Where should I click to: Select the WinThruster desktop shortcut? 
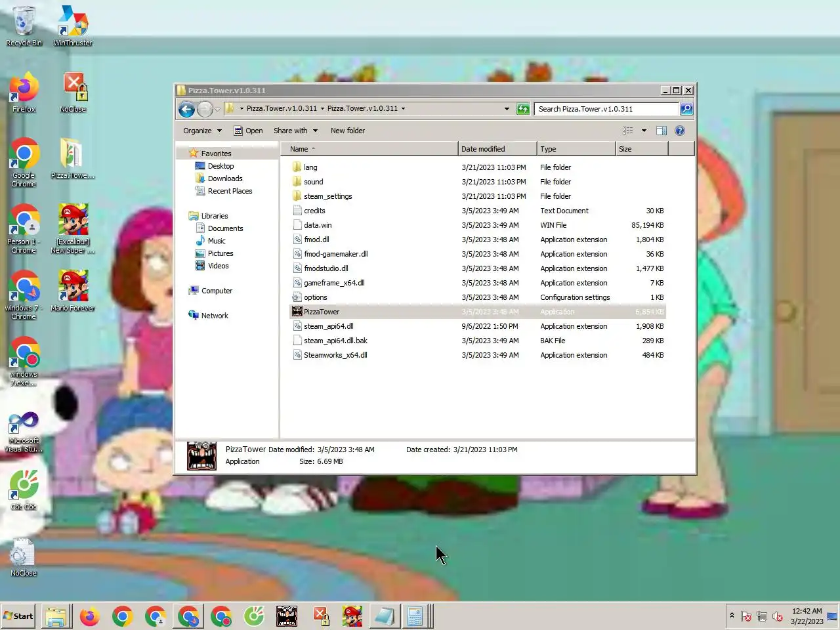(73, 26)
